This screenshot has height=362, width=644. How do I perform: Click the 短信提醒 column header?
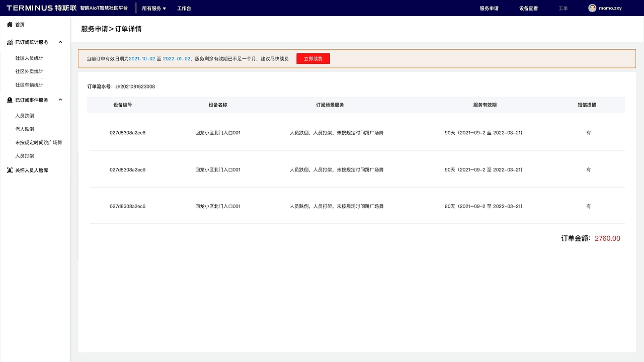coord(587,105)
